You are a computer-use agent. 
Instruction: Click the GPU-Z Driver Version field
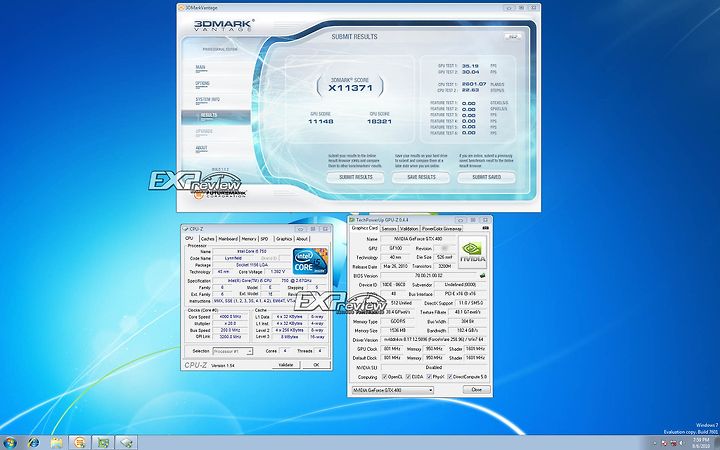pos(434,339)
